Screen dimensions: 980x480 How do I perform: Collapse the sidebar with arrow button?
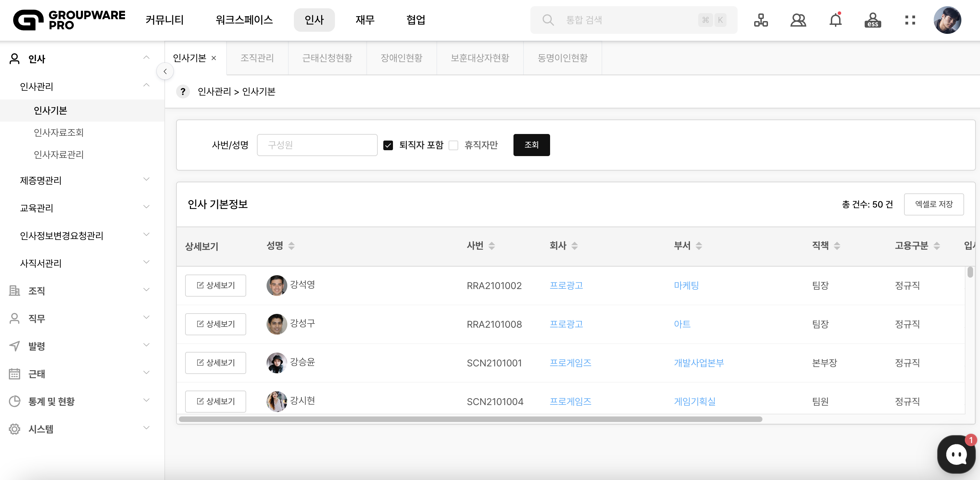pyautogui.click(x=165, y=71)
